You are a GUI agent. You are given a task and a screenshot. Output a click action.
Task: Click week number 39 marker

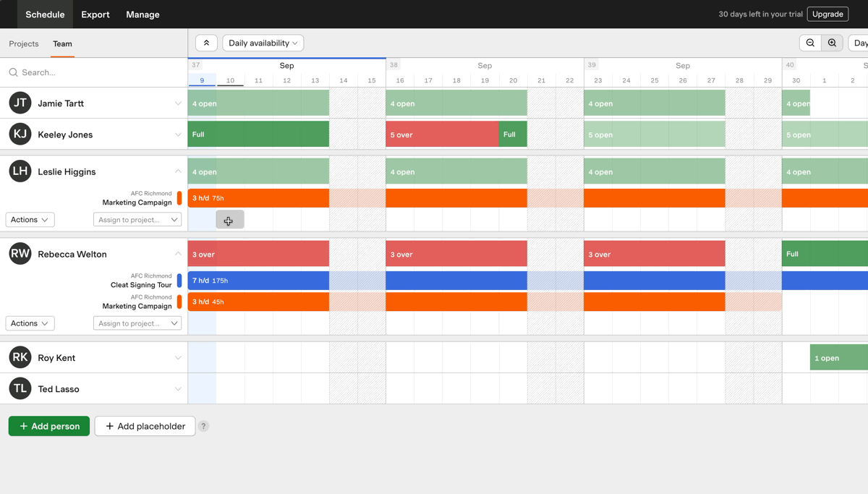[592, 65]
